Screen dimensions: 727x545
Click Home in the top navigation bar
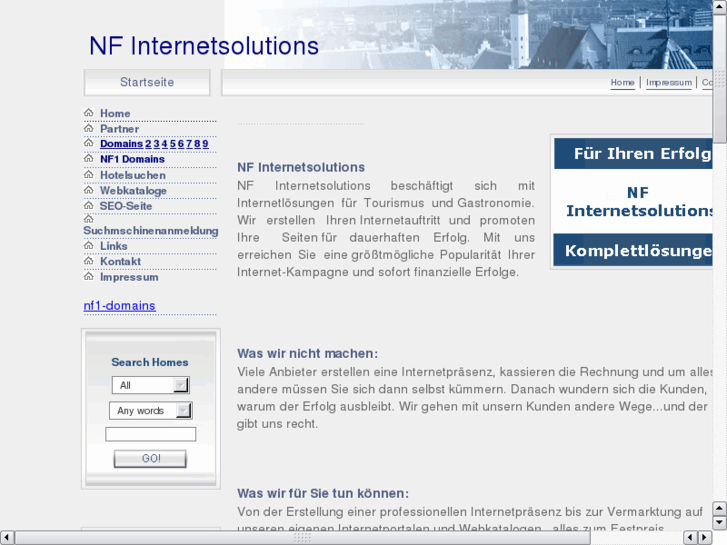[x=622, y=83]
